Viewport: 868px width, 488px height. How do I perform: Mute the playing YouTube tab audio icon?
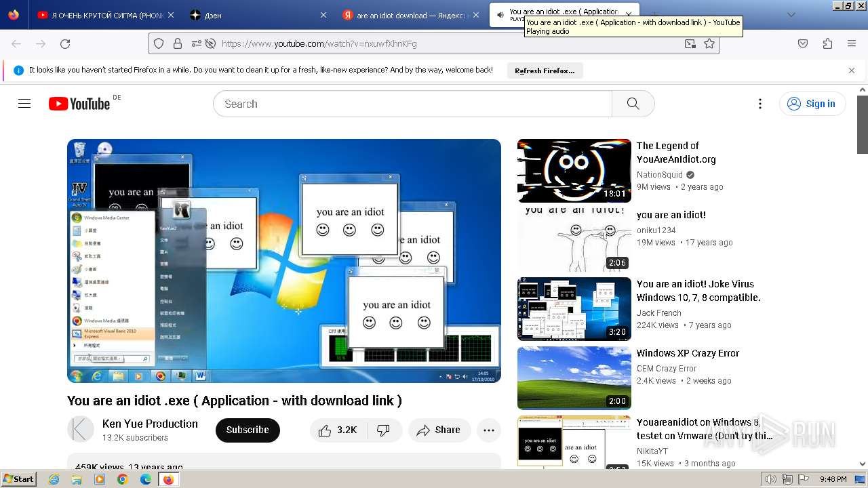500,15
